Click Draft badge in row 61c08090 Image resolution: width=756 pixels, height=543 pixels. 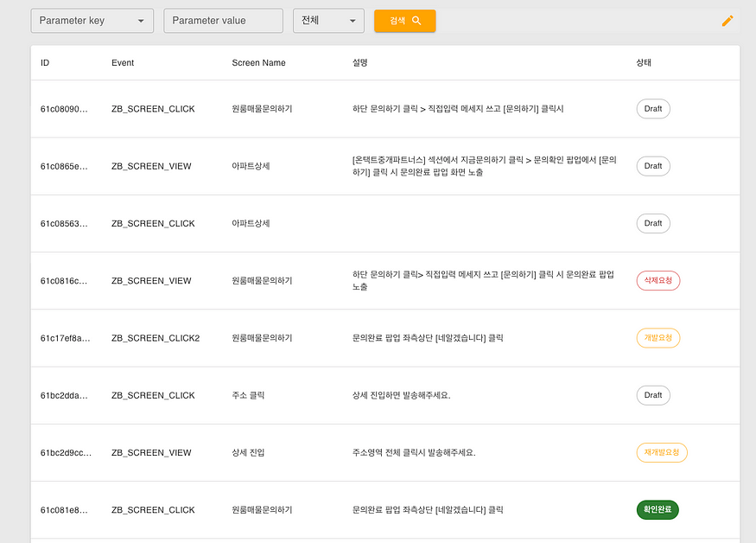[653, 109]
